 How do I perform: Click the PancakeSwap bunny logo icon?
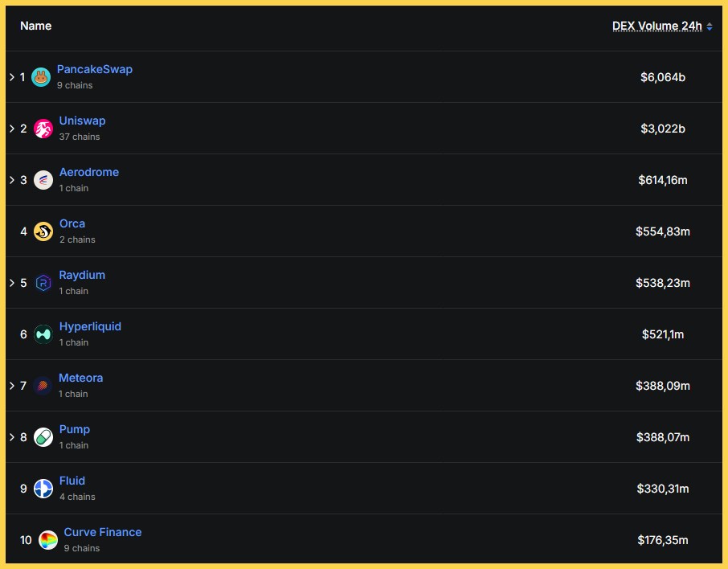(x=41, y=77)
